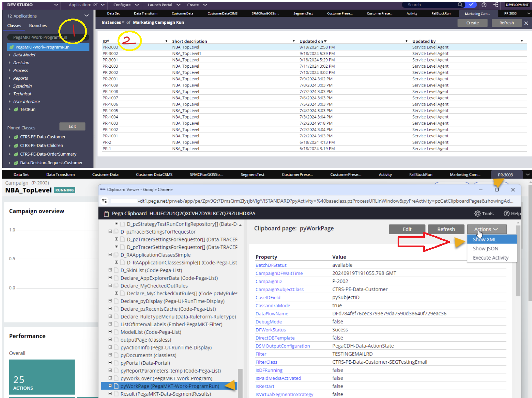Open the help question-mark icon in Dev Studio header
The height and width of the screenshot is (398, 532).
(x=484, y=5)
